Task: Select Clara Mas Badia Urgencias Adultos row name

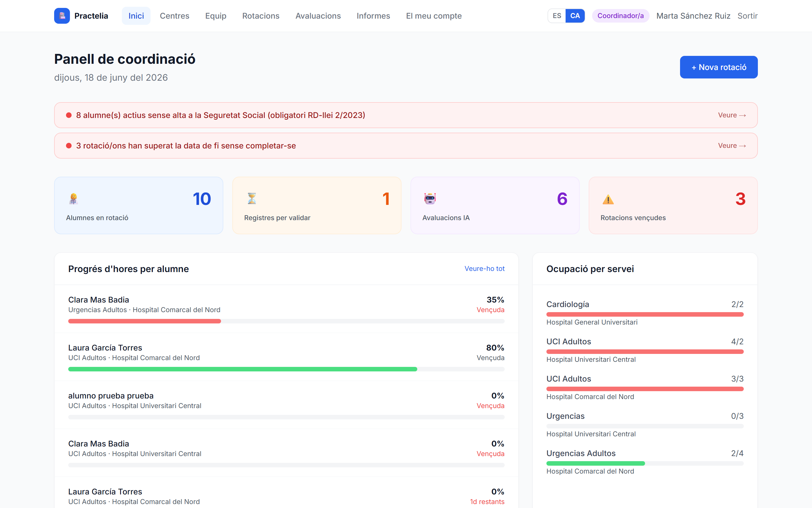Action: (x=98, y=300)
